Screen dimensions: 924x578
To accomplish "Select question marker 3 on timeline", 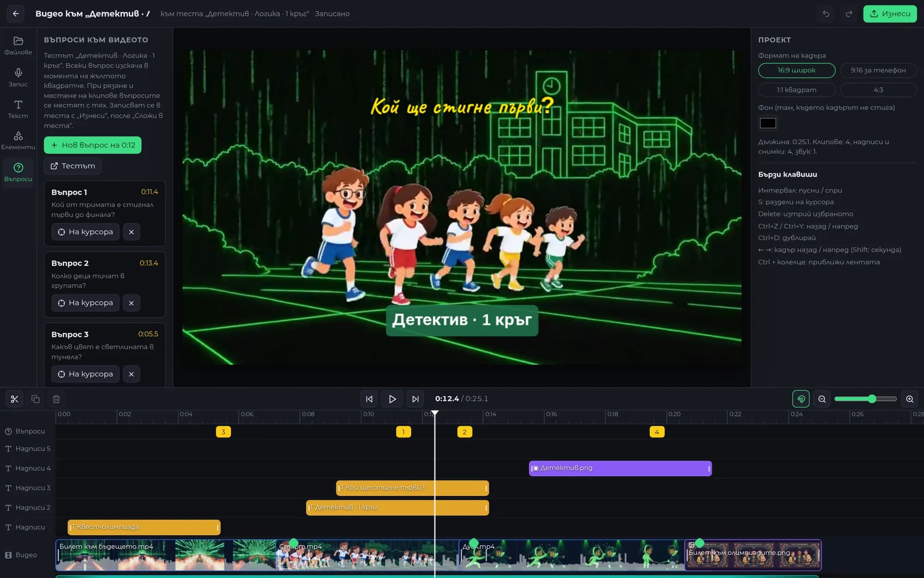I will point(223,432).
